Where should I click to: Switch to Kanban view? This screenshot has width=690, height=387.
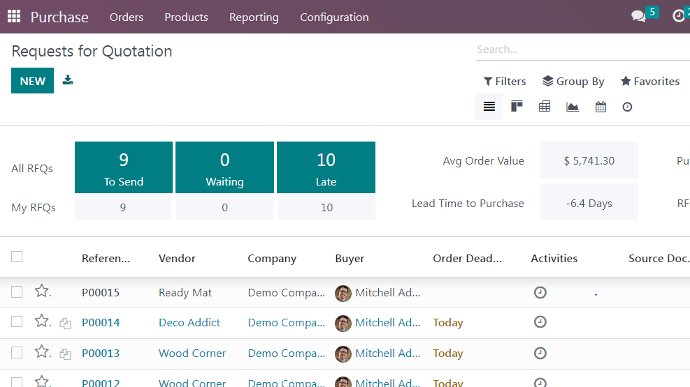(x=517, y=107)
